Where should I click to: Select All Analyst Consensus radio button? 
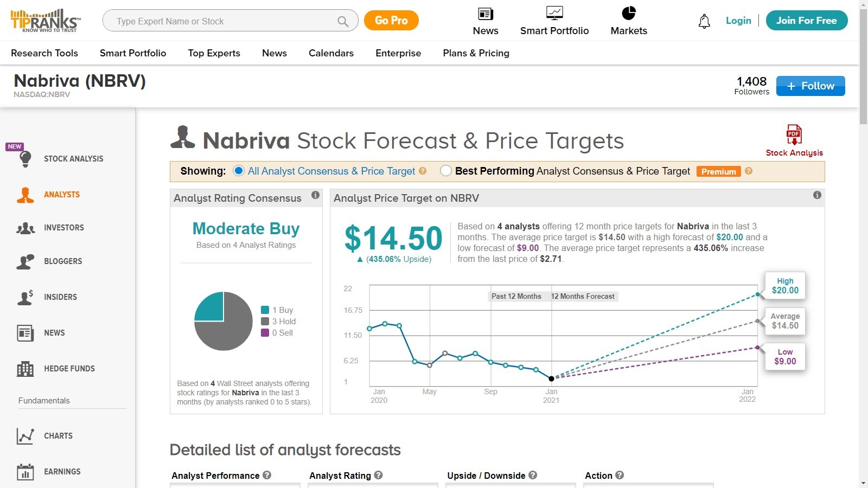tap(239, 171)
